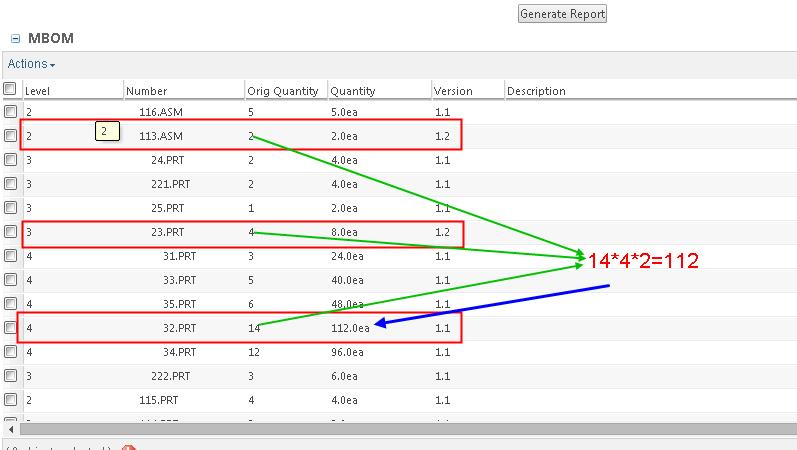Click the 116.ASM number cell
Screen dimensions: 797x450
pyautogui.click(x=161, y=112)
